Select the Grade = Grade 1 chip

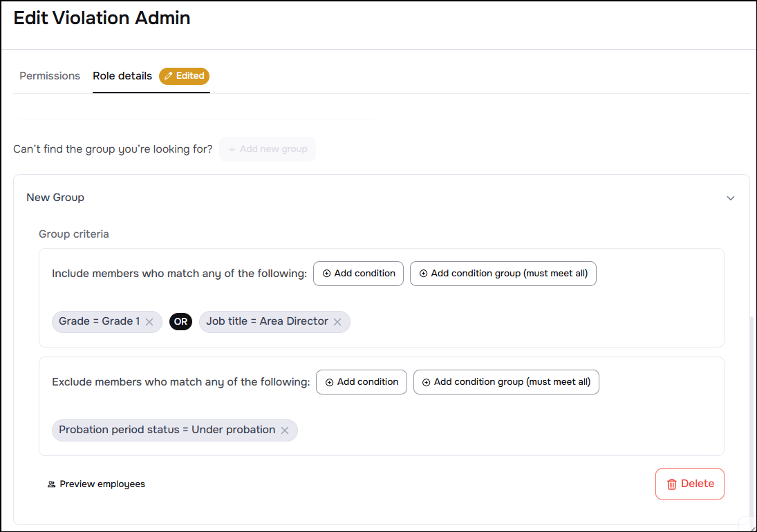[99, 322]
